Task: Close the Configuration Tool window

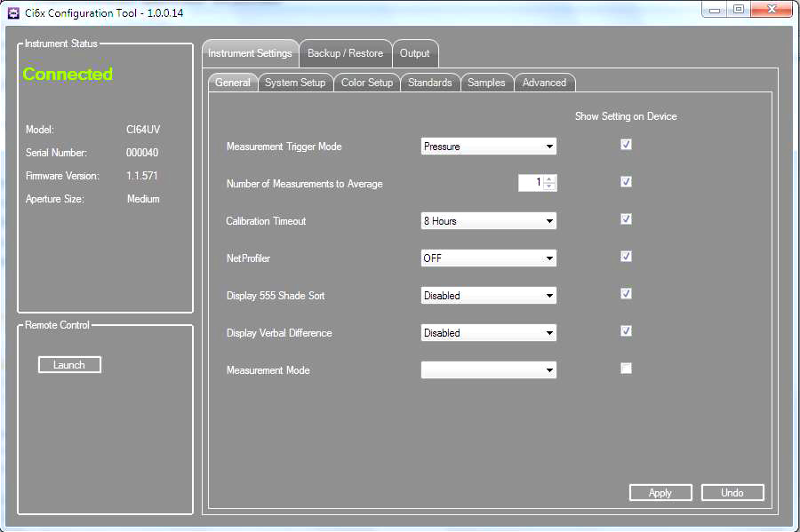Action: tap(772, 10)
